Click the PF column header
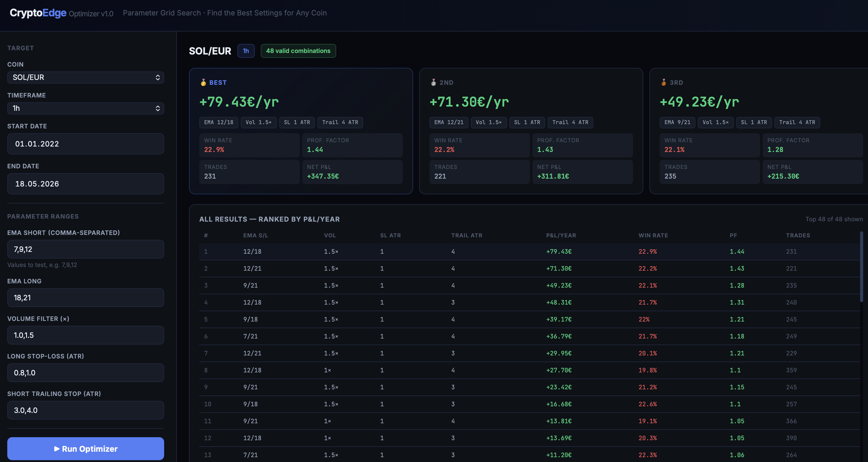 coord(733,235)
